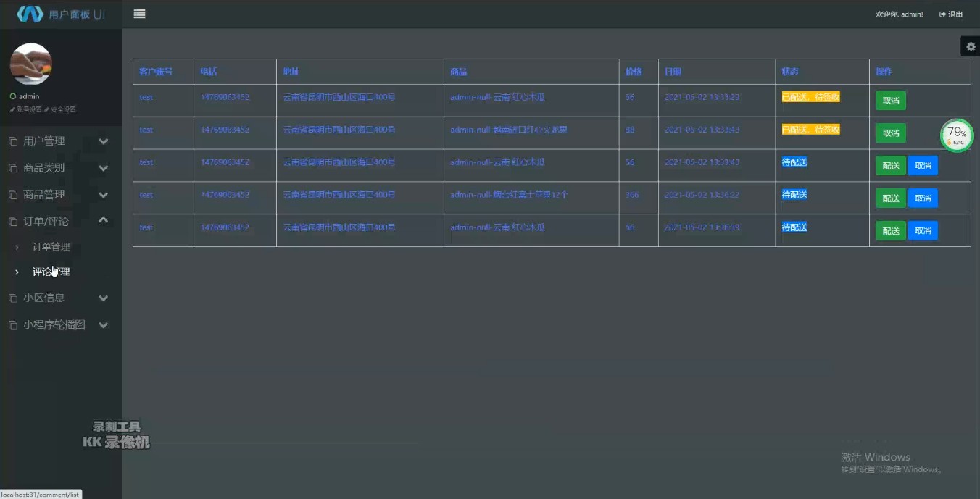980x499 pixels.
Task: Click the CPU temperature 79% widget
Action: [957, 135]
